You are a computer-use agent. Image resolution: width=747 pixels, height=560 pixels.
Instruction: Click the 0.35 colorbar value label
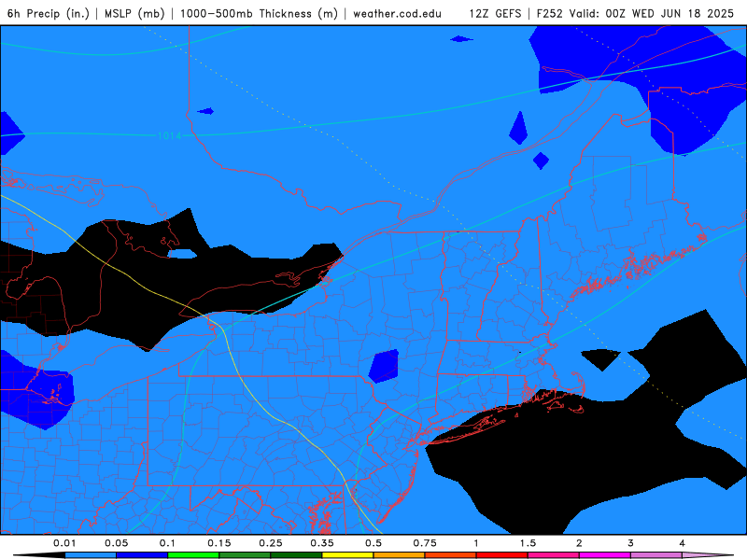[322, 543]
